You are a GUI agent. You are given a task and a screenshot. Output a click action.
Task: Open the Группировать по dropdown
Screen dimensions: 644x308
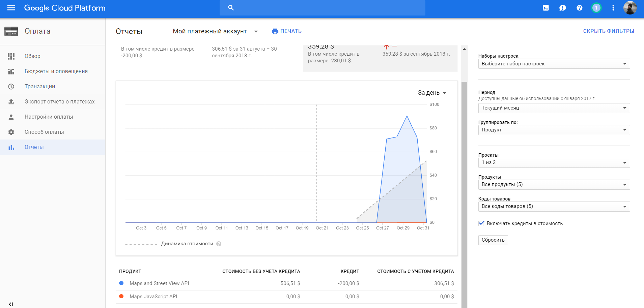pyautogui.click(x=554, y=130)
